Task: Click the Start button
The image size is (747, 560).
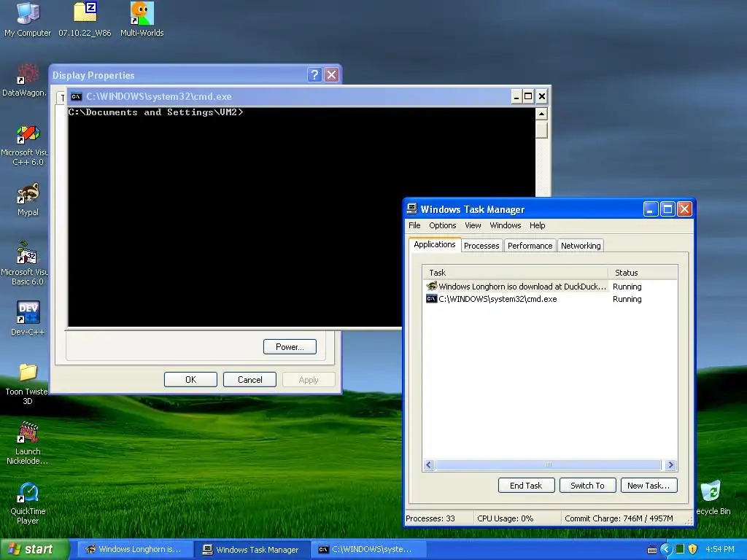Action: pos(35,549)
